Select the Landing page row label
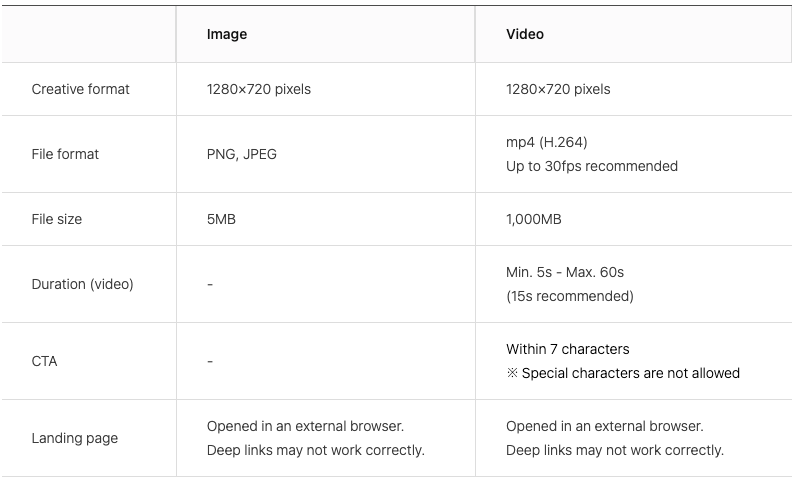 [74, 438]
